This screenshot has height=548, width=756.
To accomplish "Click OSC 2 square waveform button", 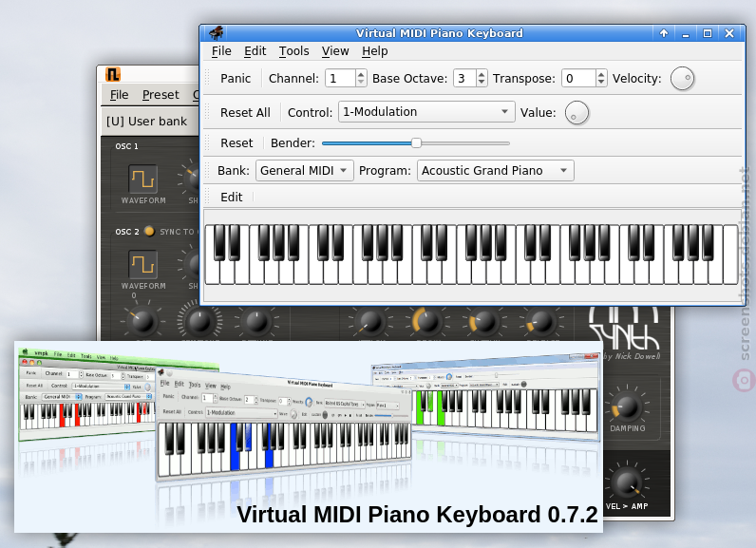I will pos(142,265).
